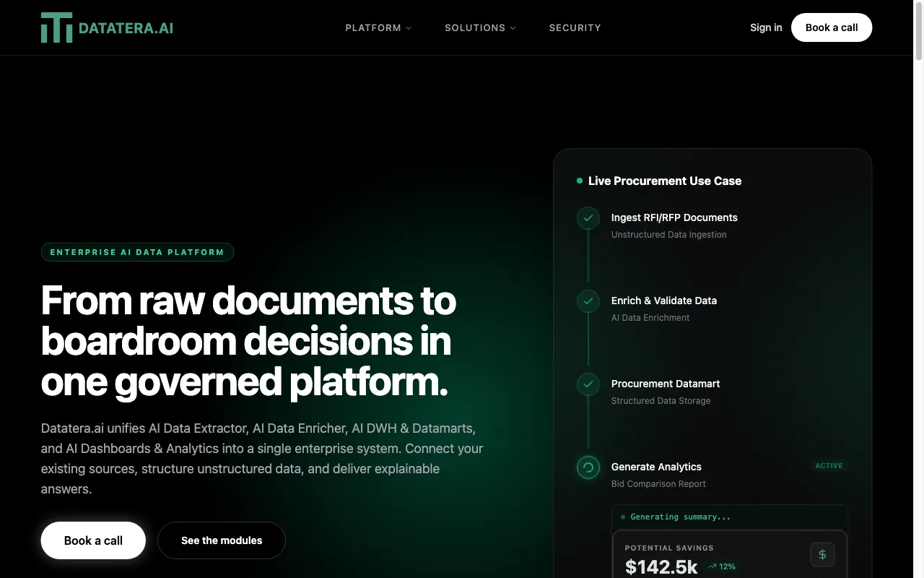
Task: Click the Structured Data Storage subtitle
Action: pyautogui.click(x=661, y=401)
